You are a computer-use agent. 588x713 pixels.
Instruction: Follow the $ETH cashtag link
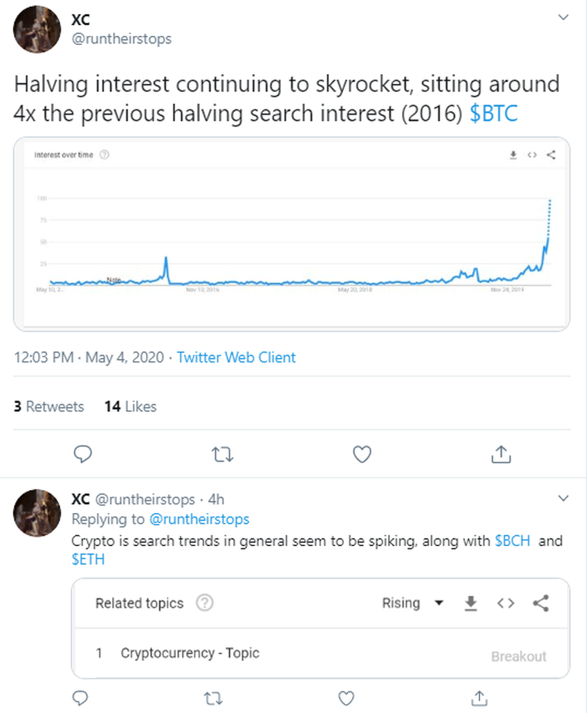88,559
